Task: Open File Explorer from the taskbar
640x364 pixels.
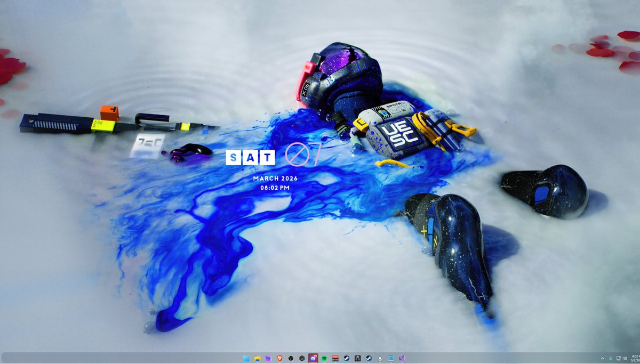Action: [x=257, y=359]
